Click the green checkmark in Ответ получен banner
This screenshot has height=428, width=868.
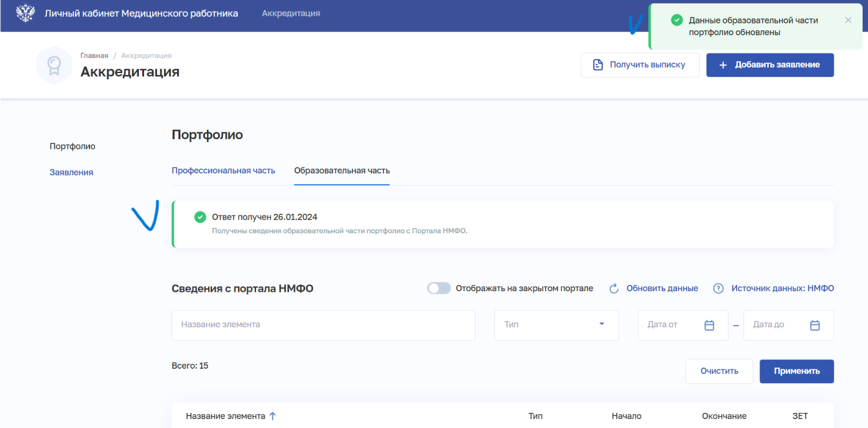click(200, 217)
